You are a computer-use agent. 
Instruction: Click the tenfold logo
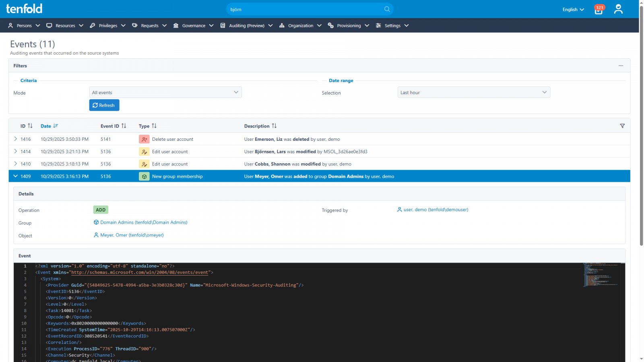pyautogui.click(x=24, y=9)
